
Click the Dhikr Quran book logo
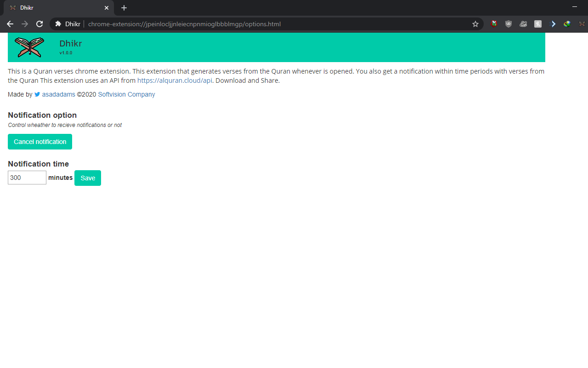[29, 47]
